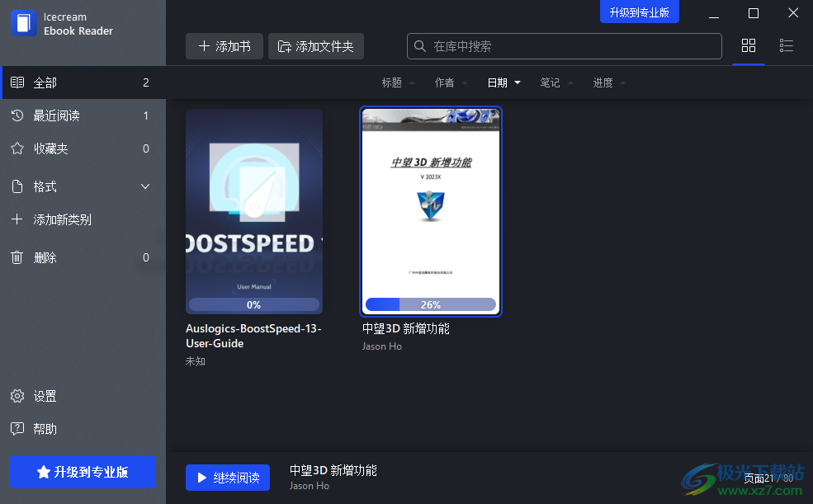Open the 中望3D 新增功能 book cover

tap(431, 211)
